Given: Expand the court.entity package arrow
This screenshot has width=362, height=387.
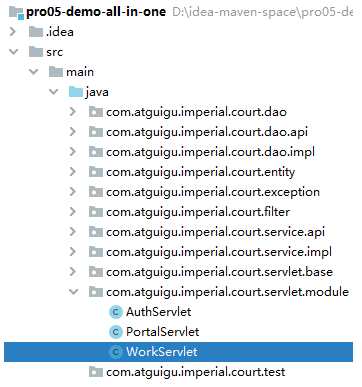Looking at the screenshot, I should (73, 172).
